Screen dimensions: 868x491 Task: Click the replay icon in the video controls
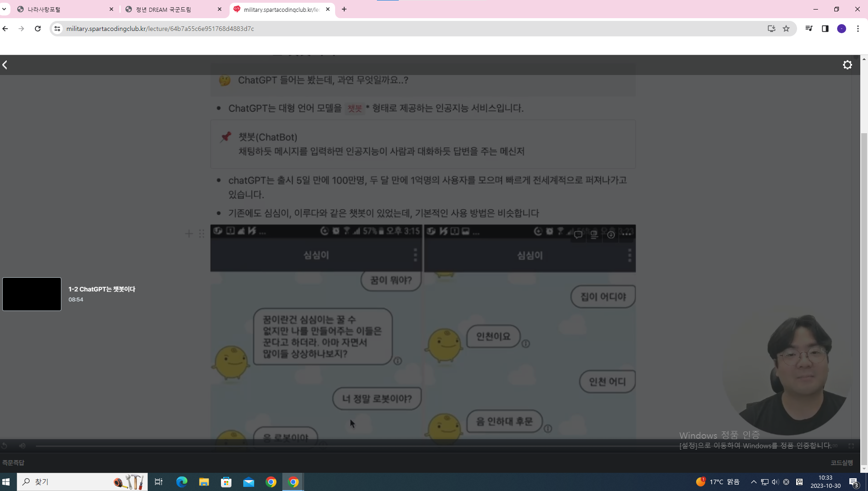point(5,446)
